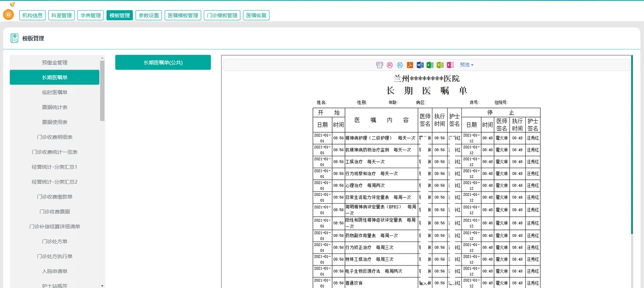Image resolution: width=644 pixels, height=288 pixels.
Task: Export the report to Excel format
Action: (x=429, y=65)
